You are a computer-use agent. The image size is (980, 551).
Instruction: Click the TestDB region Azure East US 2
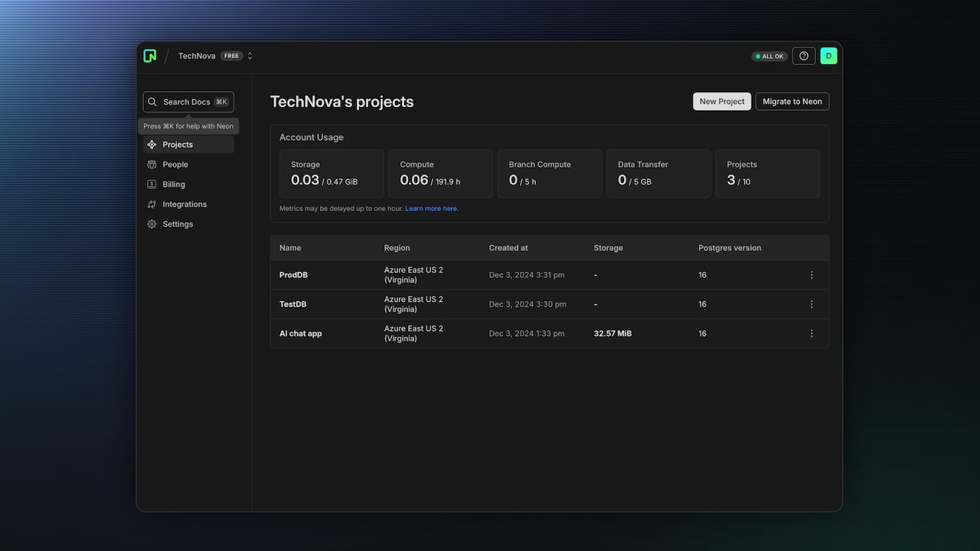[413, 304]
